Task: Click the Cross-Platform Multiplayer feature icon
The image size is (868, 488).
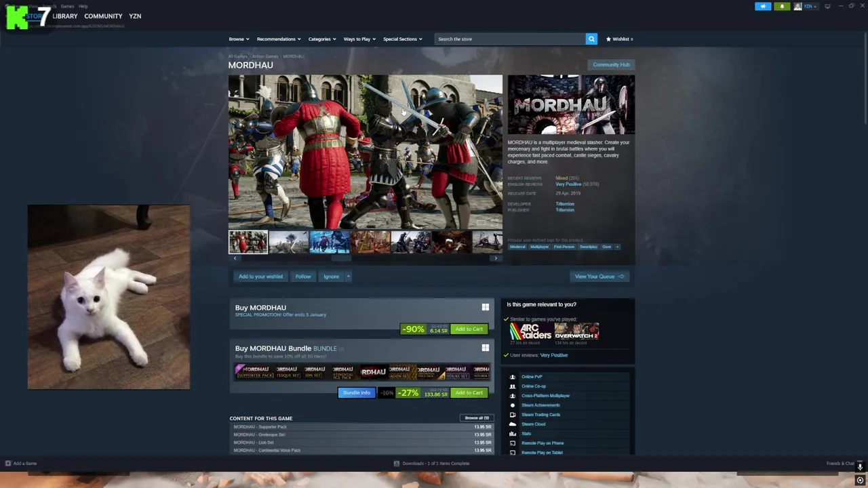Action: point(513,396)
